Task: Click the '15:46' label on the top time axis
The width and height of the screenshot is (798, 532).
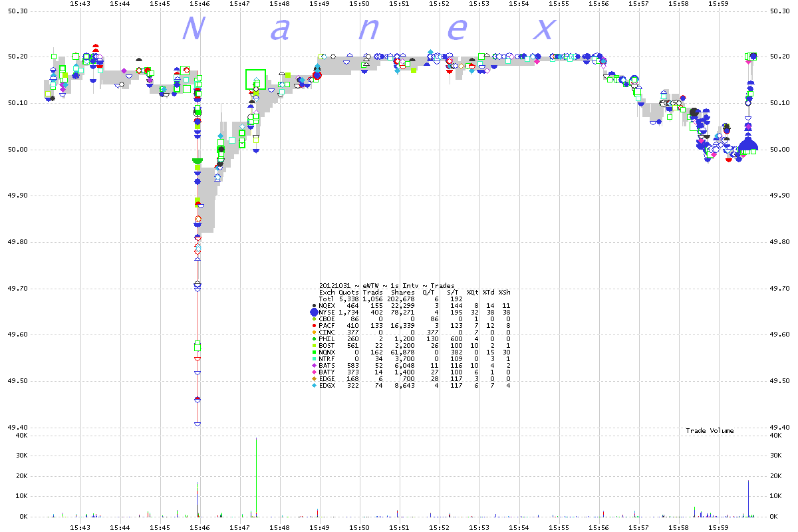Action: 199,4
